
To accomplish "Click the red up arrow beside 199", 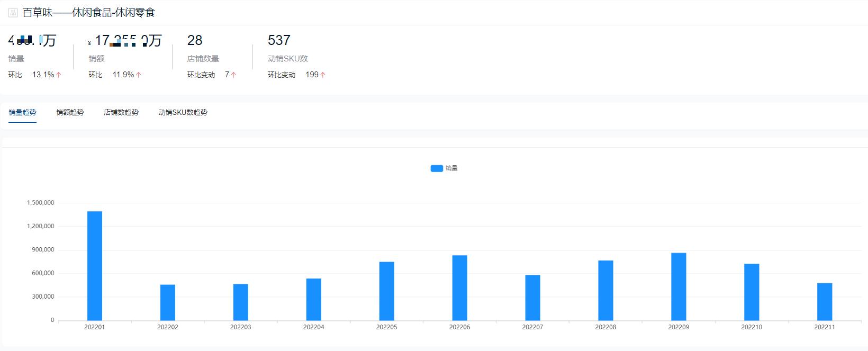I will (323, 75).
